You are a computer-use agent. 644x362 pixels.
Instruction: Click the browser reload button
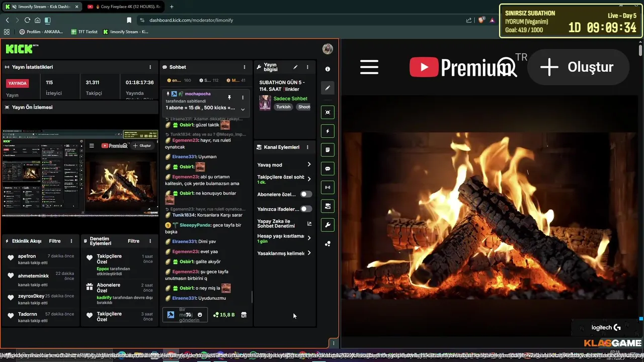click(x=27, y=20)
